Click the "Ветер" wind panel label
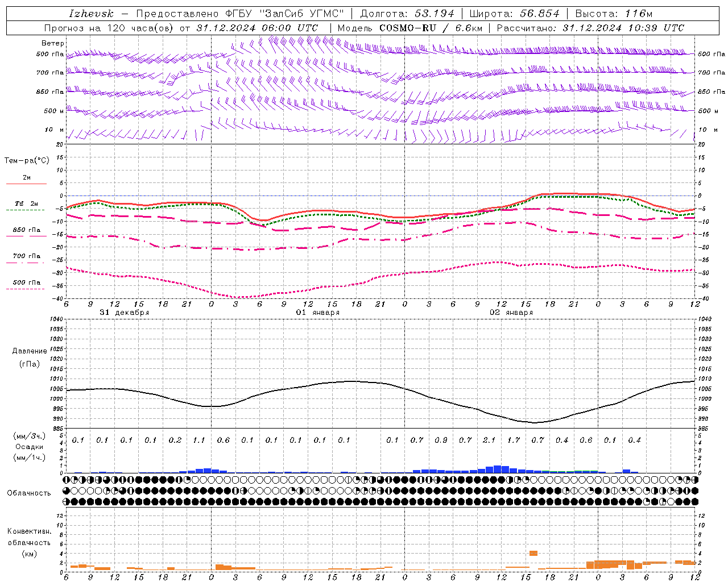The image size is (728, 582). click(x=53, y=43)
